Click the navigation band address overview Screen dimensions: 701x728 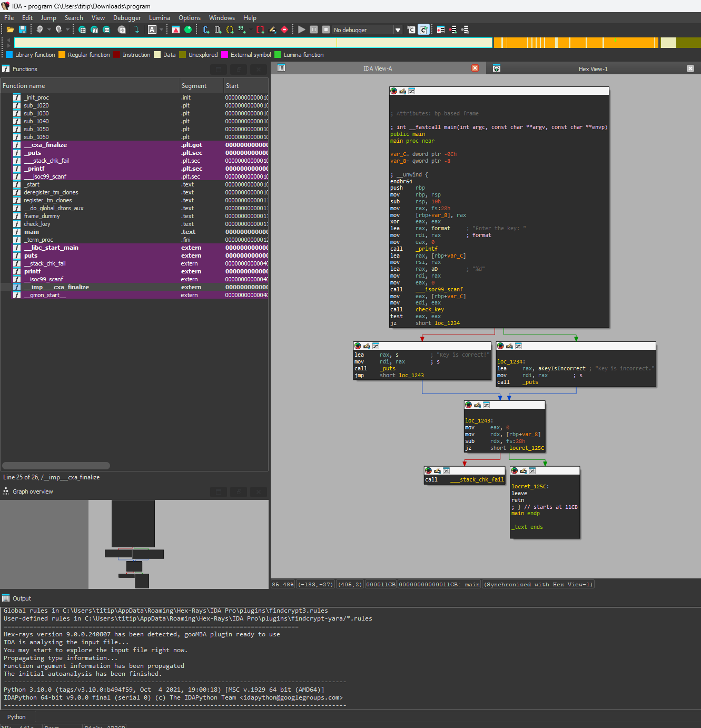pos(357,43)
